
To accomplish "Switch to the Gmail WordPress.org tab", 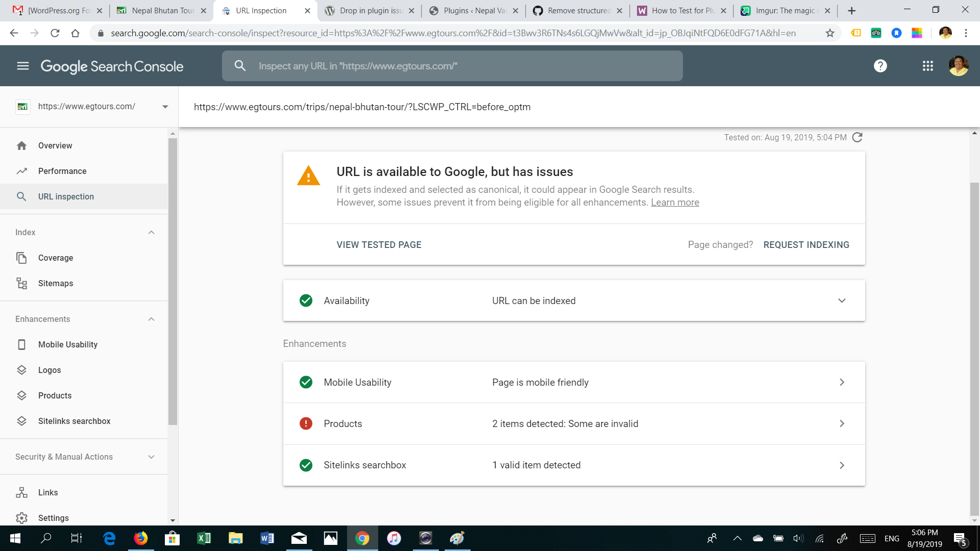I will point(57,11).
